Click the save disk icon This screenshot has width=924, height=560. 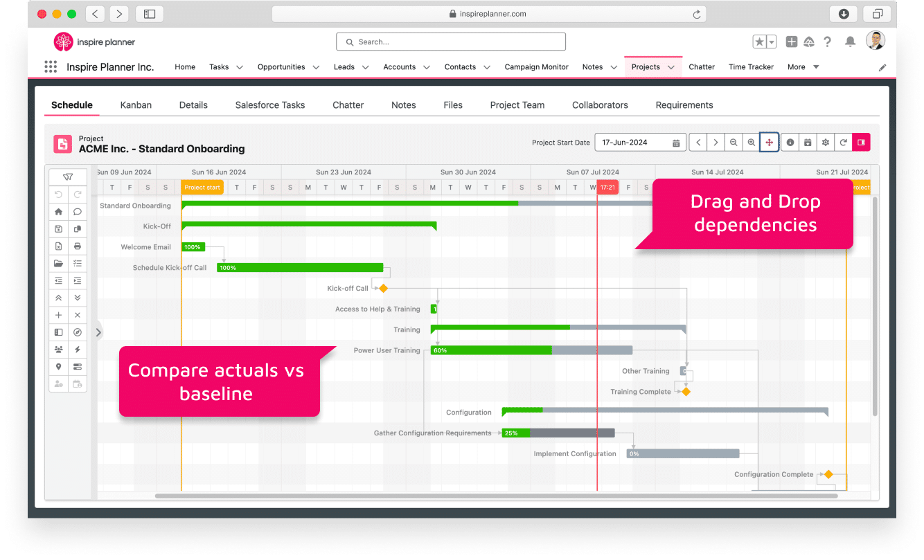pos(58,228)
